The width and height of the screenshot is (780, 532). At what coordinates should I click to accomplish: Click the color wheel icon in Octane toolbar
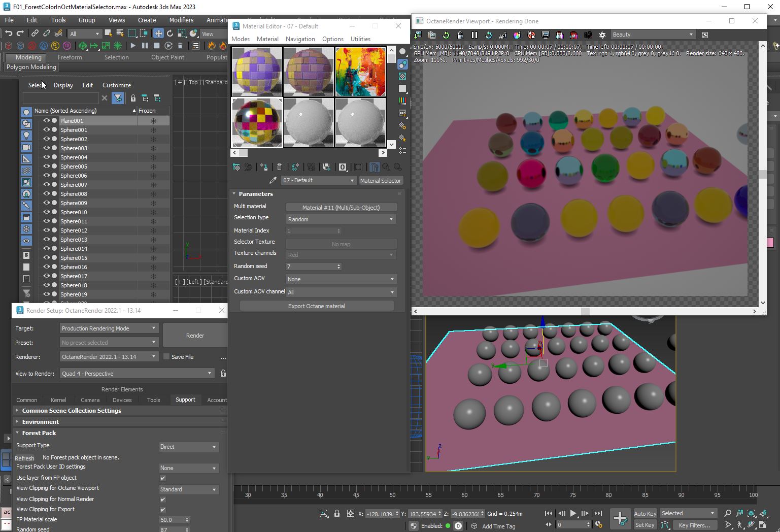click(517, 35)
